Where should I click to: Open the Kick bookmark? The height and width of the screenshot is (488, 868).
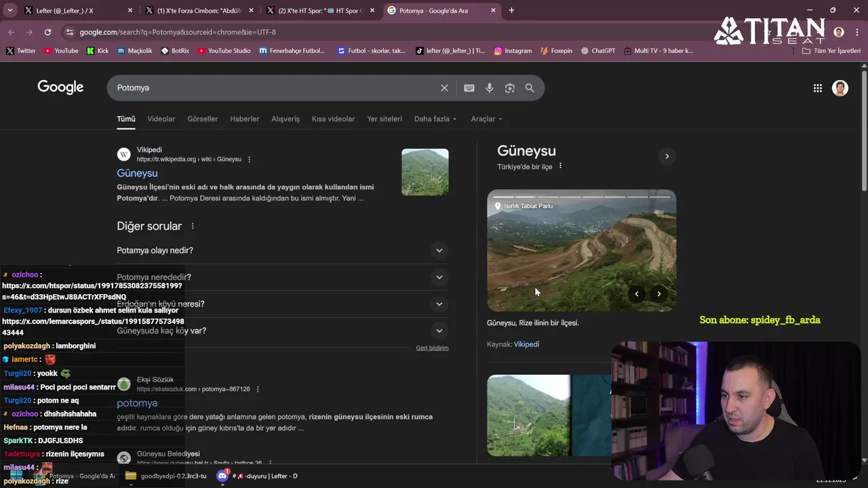click(98, 51)
